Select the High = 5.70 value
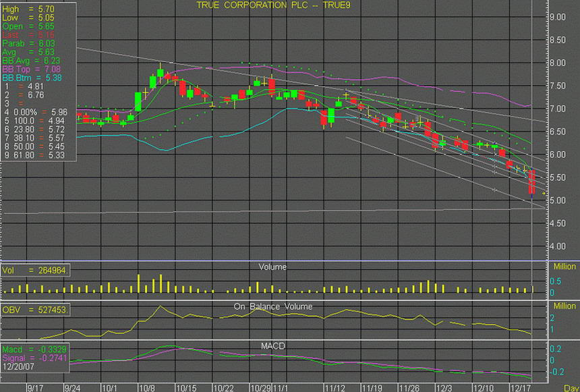 click(28, 9)
